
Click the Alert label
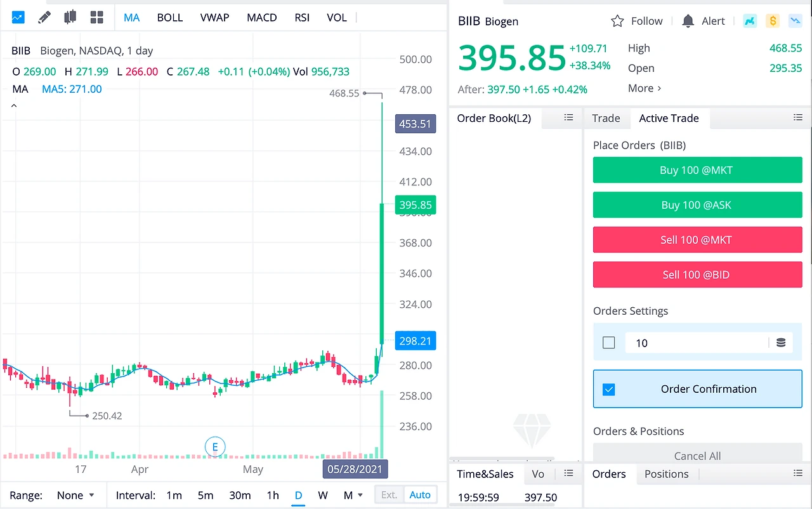click(713, 21)
